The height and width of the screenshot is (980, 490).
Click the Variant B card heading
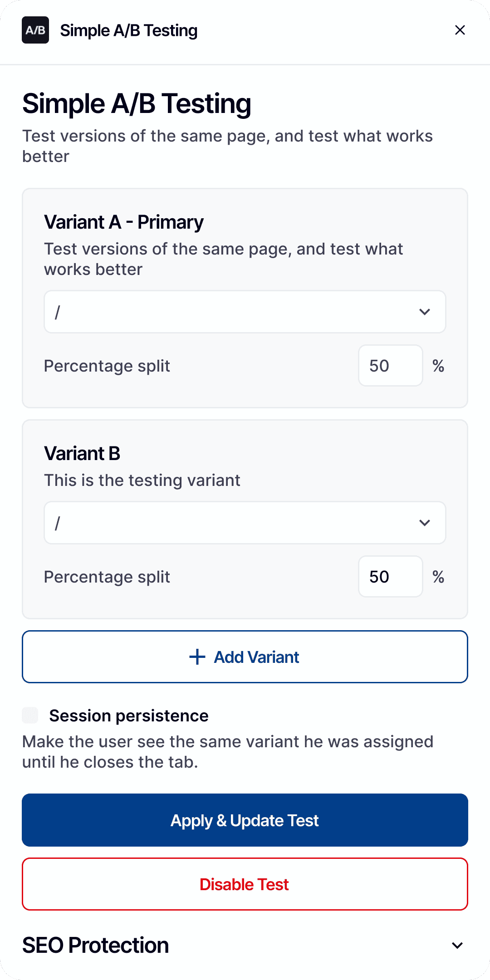click(x=82, y=454)
